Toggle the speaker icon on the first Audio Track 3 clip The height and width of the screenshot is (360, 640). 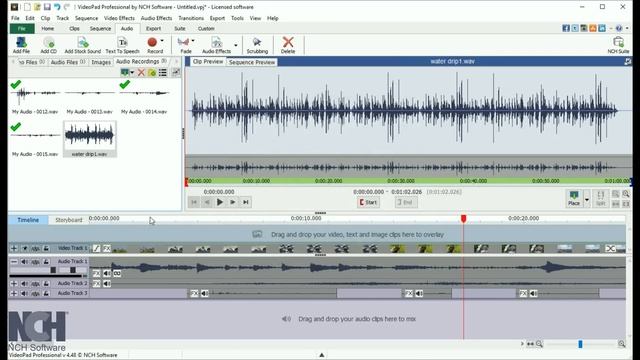[x=204, y=293]
